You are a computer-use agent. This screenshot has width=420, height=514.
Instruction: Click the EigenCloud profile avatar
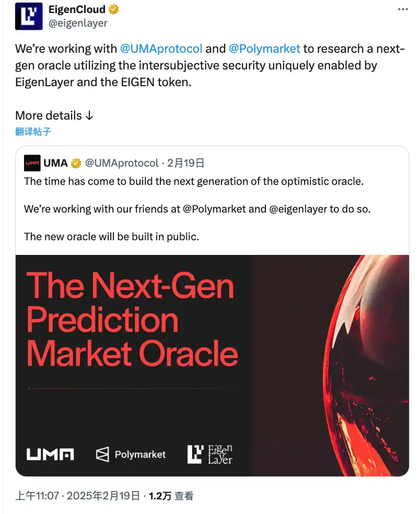coord(29,16)
